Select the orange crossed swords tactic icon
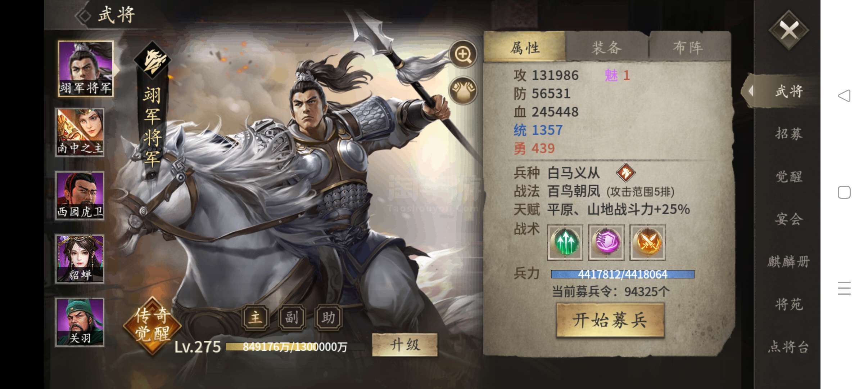 coord(647,242)
